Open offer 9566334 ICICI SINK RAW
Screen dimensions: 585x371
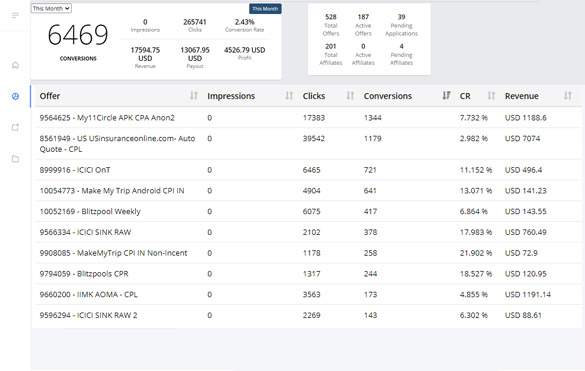pyautogui.click(x=85, y=232)
